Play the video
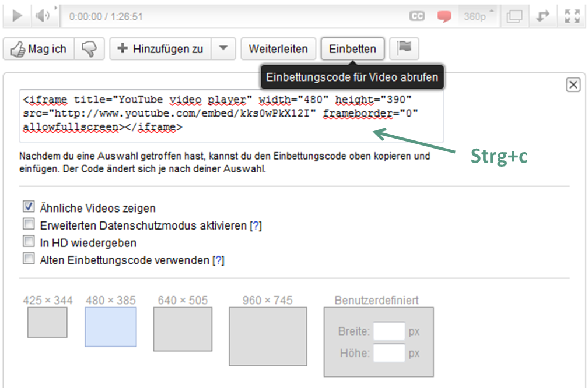Viewport: 588px width, 388px height. pyautogui.click(x=17, y=16)
